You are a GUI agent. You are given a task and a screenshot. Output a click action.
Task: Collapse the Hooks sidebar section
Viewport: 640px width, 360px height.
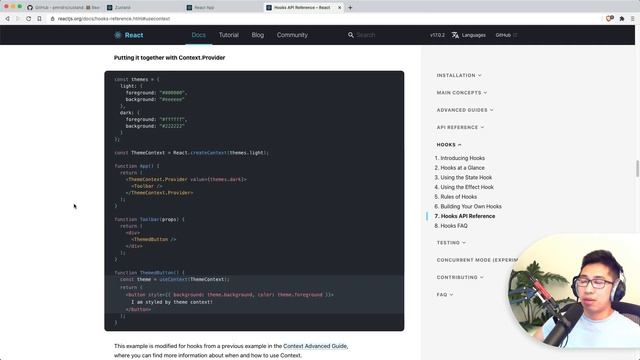(x=449, y=145)
